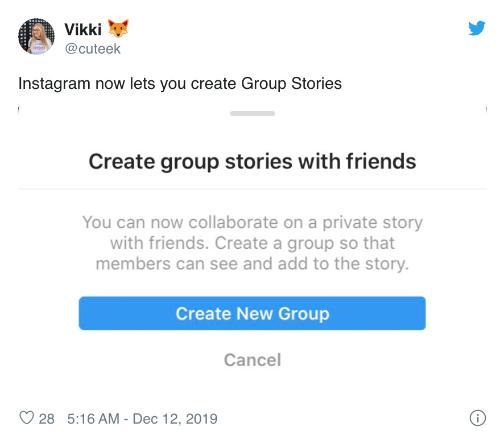The width and height of the screenshot is (504, 435).
Task: Click the Twitter bird logo
Action: click(x=477, y=28)
